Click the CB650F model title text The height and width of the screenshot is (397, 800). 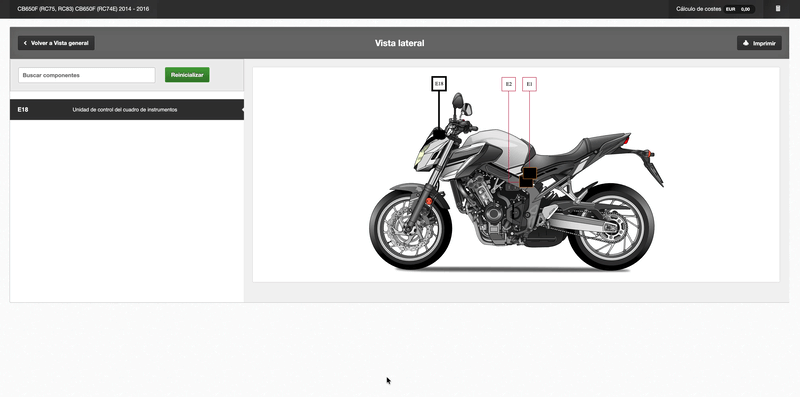pos(83,9)
